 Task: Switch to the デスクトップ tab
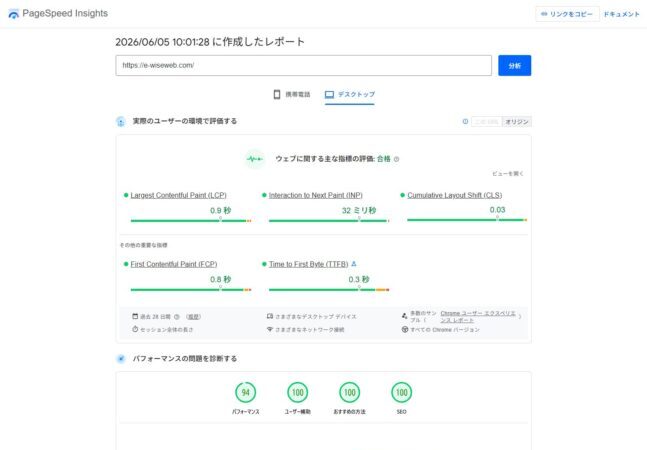click(x=349, y=94)
